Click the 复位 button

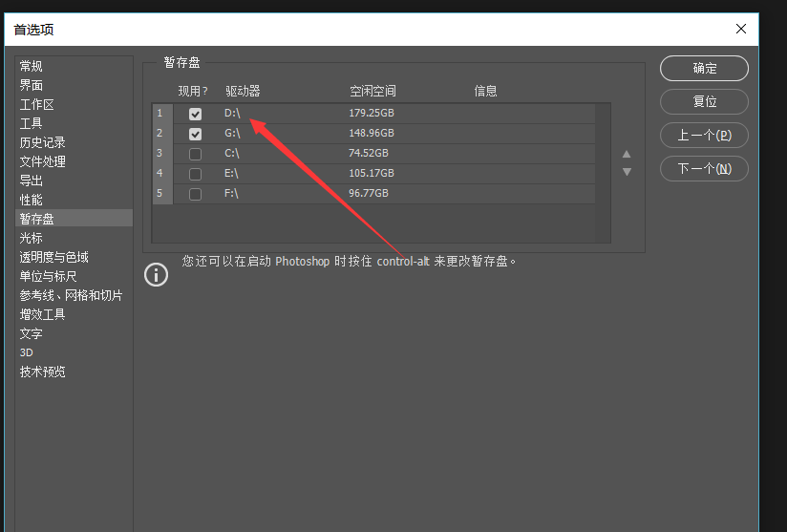coord(704,101)
